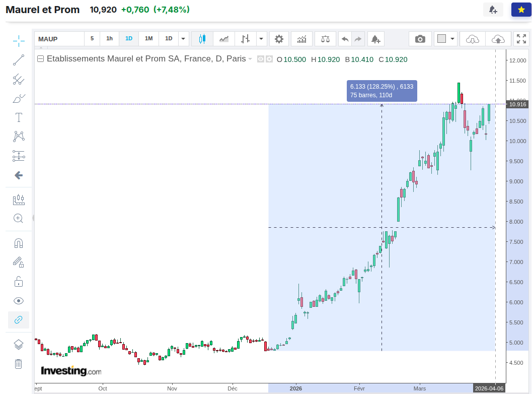Viewport: 532px width, 394px height.
Task: Select the prediction and measurement tool
Action: pos(19,156)
